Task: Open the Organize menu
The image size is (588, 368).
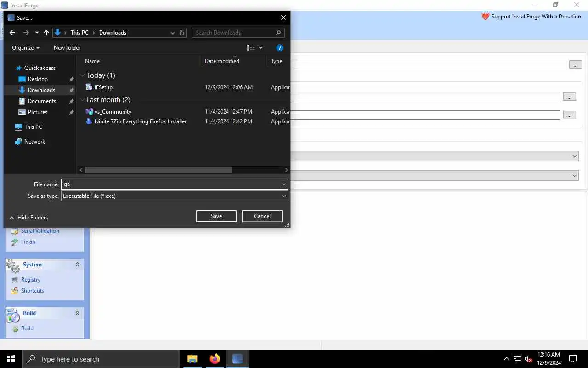Action: tap(26, 48)
